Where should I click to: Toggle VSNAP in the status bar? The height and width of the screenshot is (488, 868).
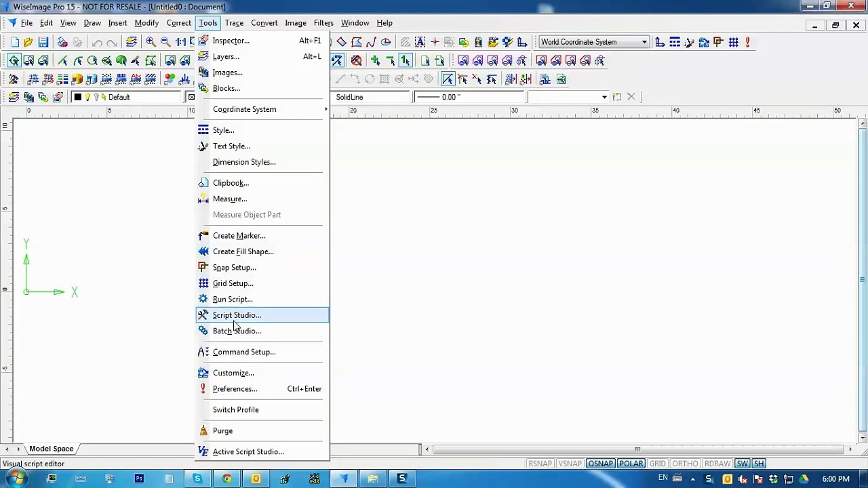570,464
